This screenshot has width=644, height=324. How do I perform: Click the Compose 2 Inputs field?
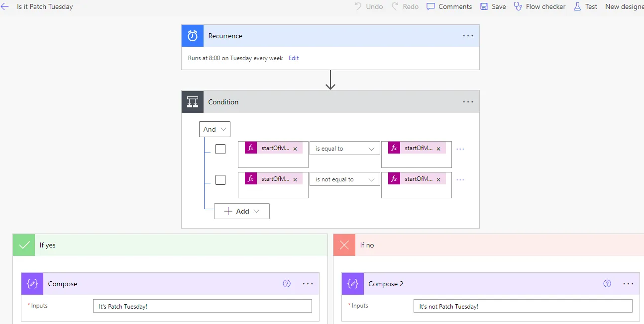523,306
